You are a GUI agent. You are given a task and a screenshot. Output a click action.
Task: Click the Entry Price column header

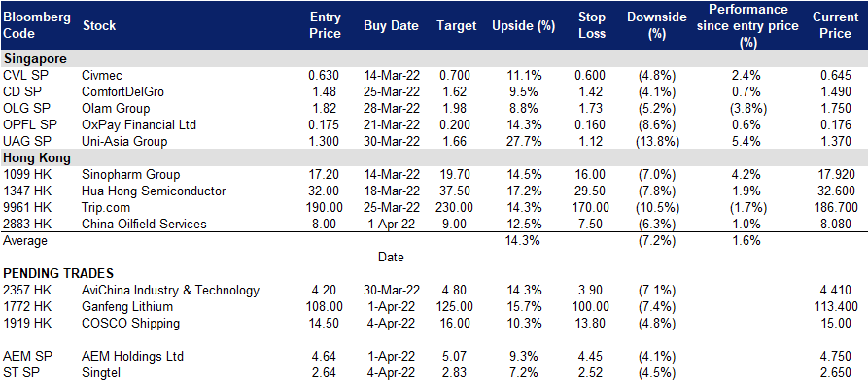pos(325,25)
